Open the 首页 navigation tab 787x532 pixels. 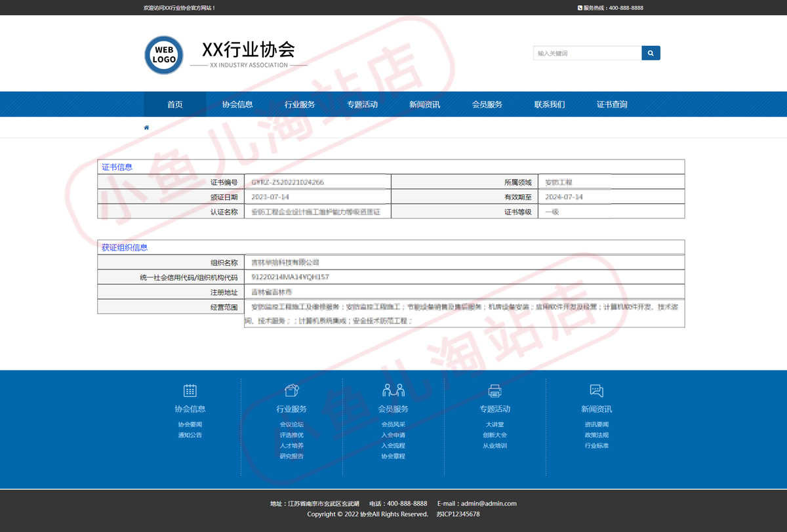(175, 104)
